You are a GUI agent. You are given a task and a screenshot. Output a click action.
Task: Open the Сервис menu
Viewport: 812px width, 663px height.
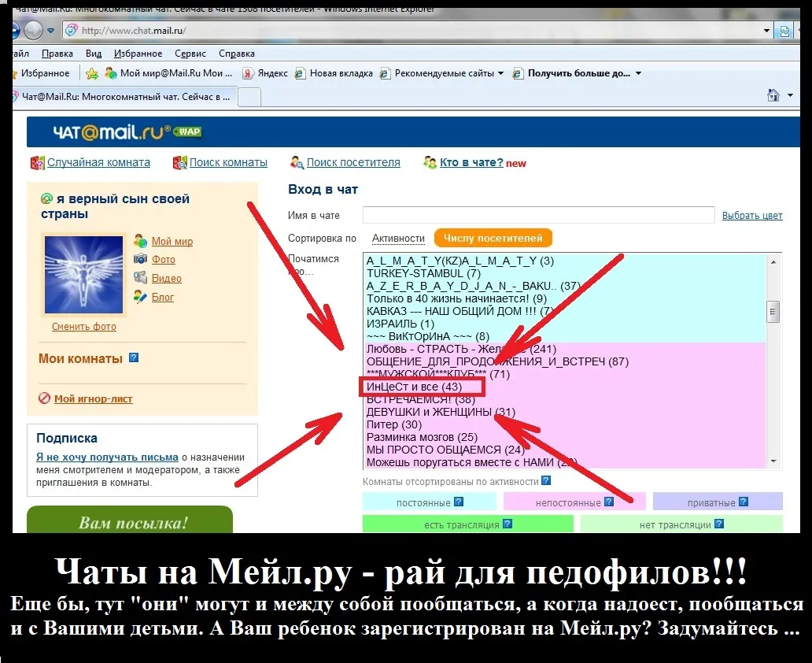click(190, 54)
